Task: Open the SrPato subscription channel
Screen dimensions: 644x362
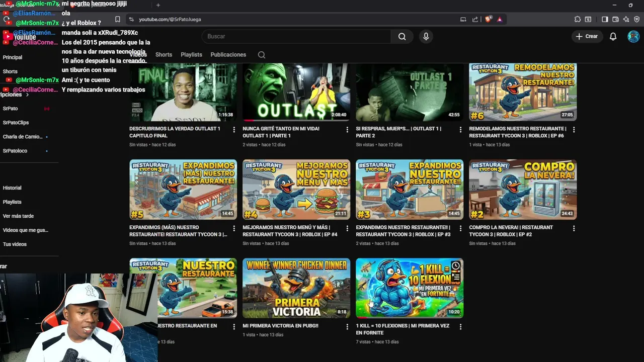Action: point(10,109)
